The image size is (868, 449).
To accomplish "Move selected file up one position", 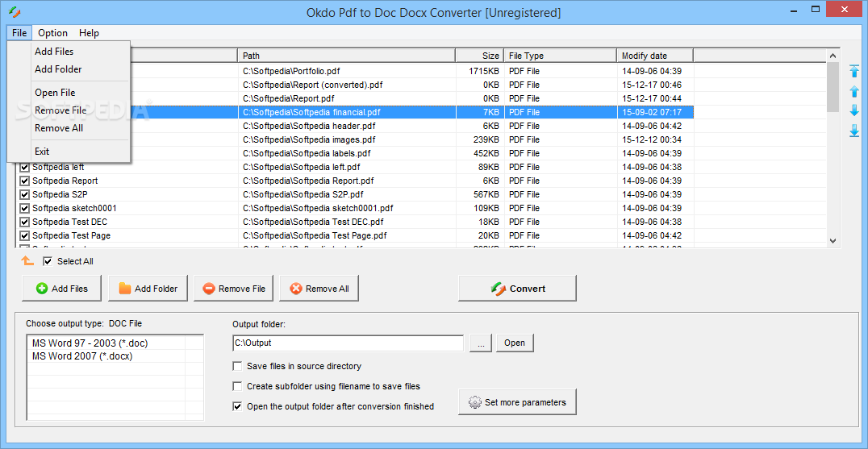I will pyautogui.click(x=854, y=90).
